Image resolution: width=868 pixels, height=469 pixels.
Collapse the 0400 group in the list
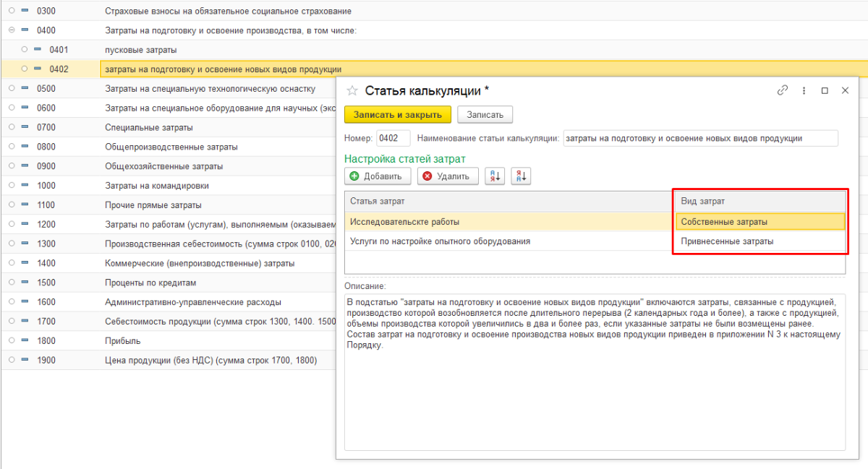coord(11,30)
